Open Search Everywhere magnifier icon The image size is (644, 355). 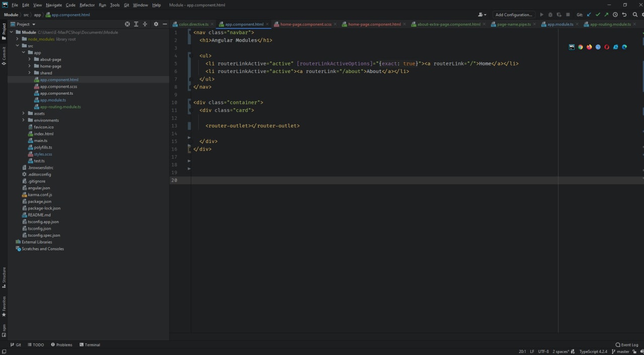tap(635, 15)
